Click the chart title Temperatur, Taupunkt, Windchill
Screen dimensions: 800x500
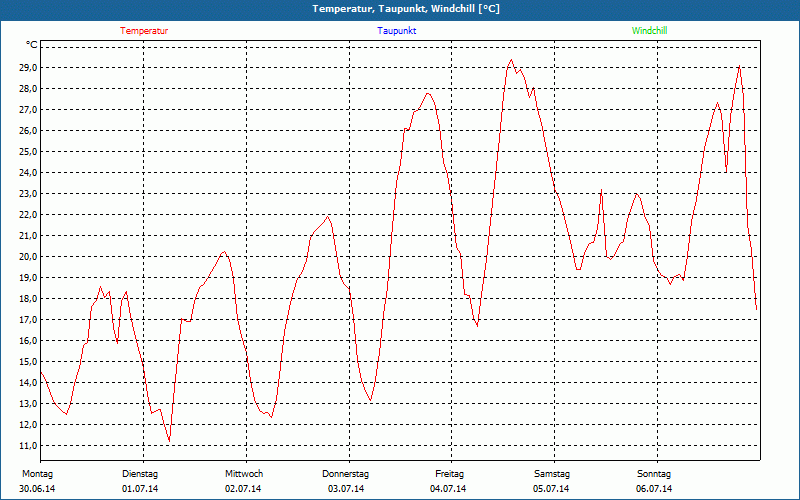tap(406, 9)
